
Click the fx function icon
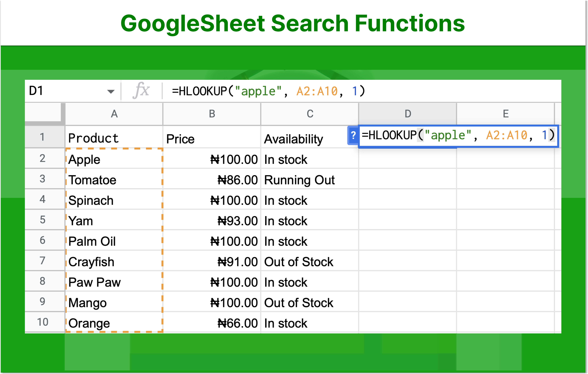point(141,91)
